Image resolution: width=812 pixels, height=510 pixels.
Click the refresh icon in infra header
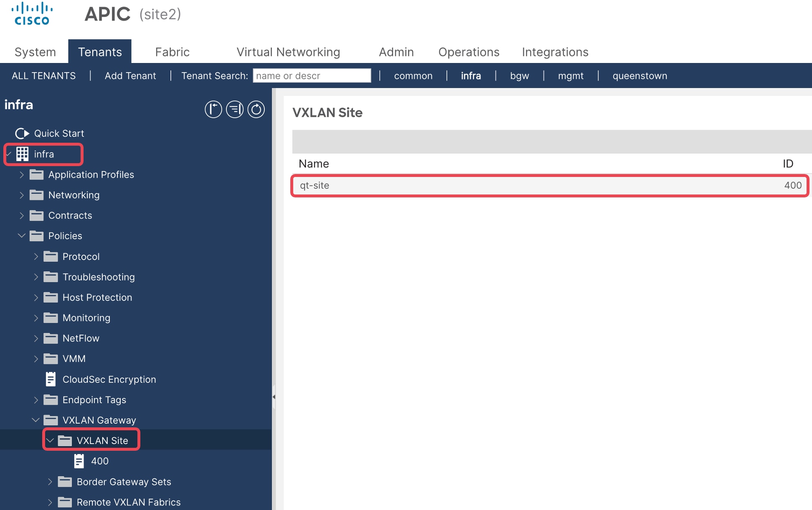pyautogui.click(x=256, y=109)
